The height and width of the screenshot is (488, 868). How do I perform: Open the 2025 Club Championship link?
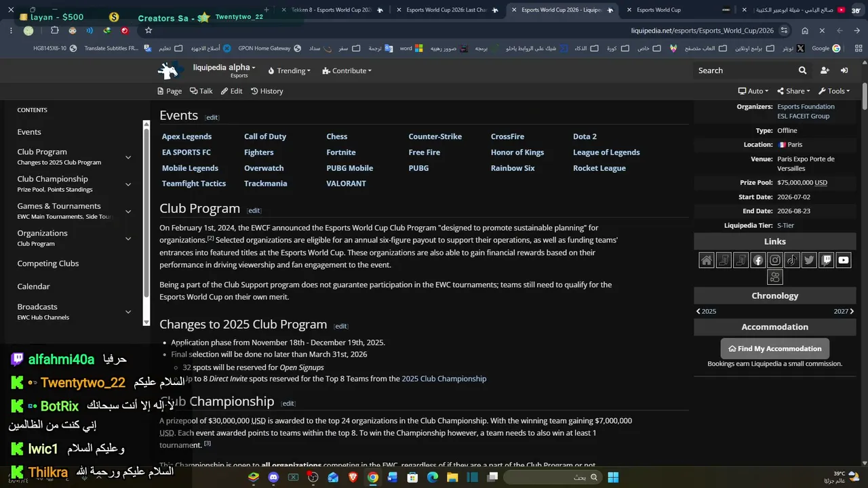(444, 379)
